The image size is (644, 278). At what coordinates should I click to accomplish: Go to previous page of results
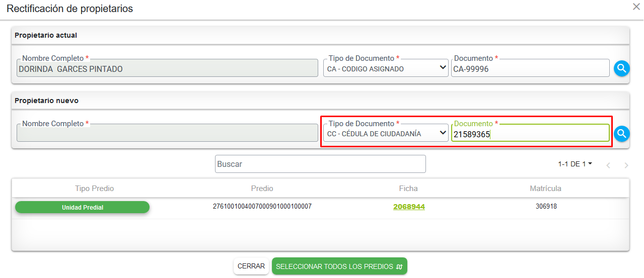608,165
